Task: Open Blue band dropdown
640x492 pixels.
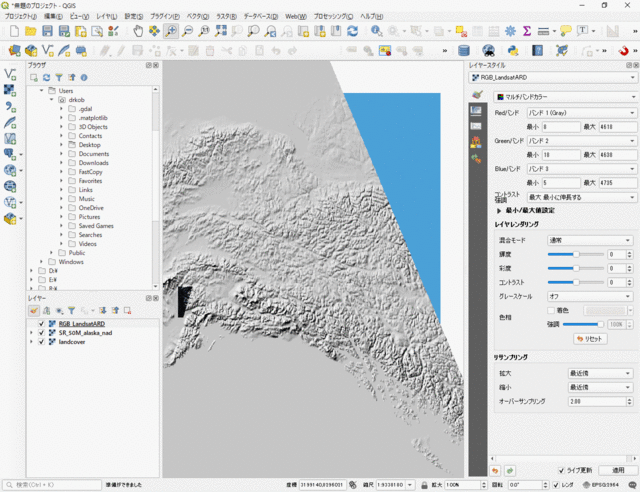Action: pyautogui.click(x=582, y=169)
